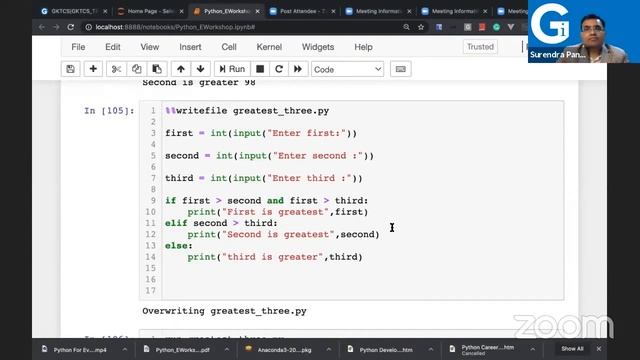Viewport: 640px width, 360px height.
Task: Switch to the Home Page browser tab
Action: pyautogui.click(x=150, y=11)
